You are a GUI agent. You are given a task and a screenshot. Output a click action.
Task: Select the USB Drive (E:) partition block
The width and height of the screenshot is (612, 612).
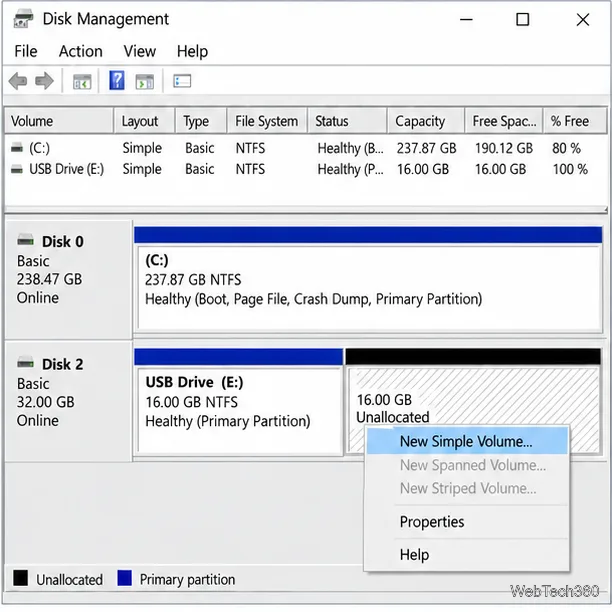238,402
